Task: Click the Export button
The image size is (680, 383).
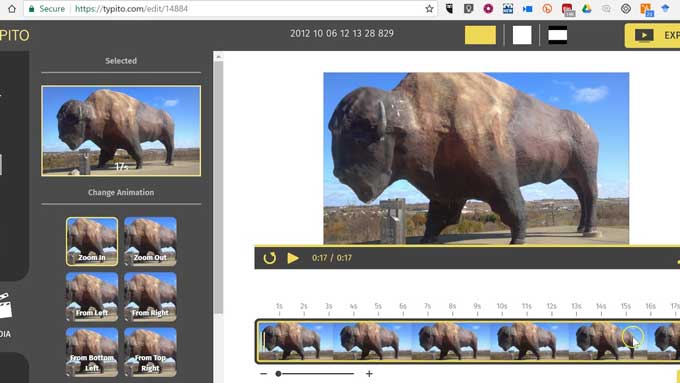Action: [x=652, y=36]
